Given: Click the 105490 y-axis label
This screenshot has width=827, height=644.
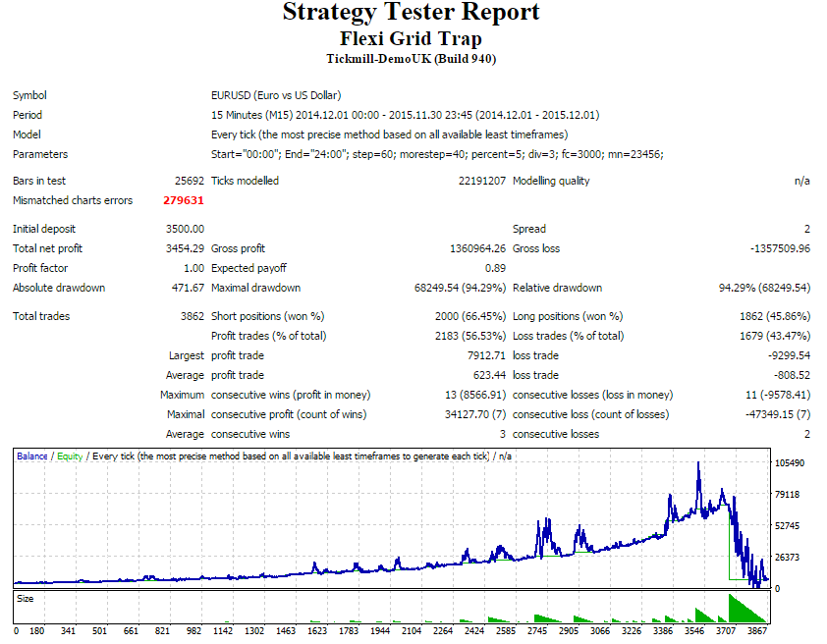Looking at the screenshot, I should click(x=789, y=462).
